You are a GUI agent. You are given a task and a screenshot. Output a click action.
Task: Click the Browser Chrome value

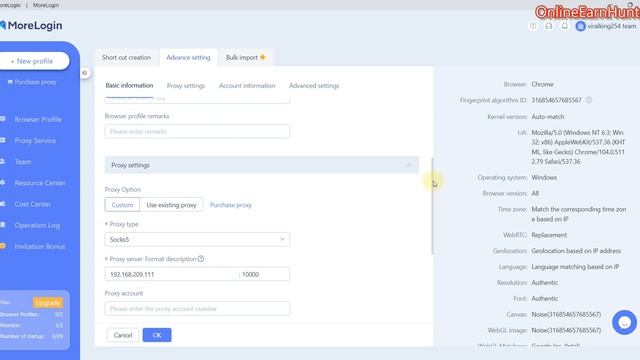point(542,84)
